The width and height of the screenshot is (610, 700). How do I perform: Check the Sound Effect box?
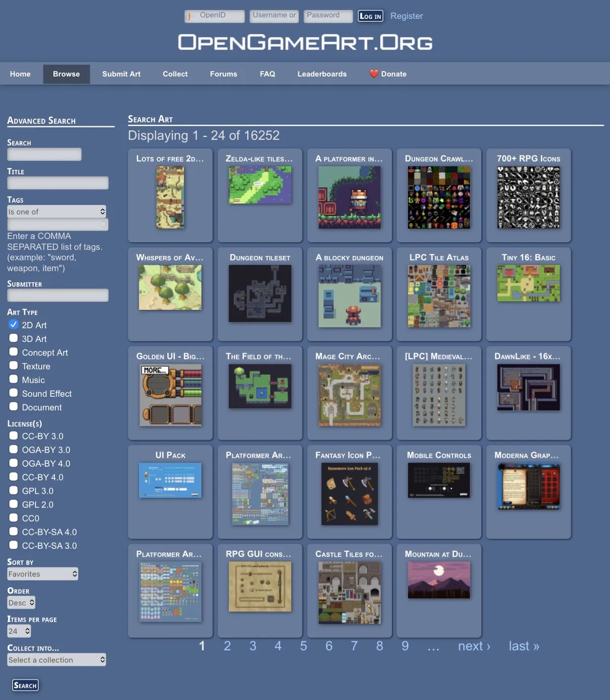[x=14, y=393]
